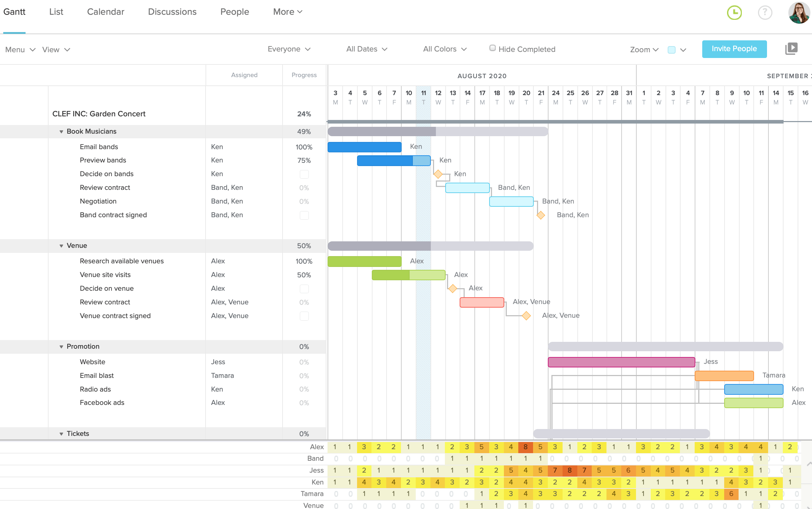
Task: Open the Menu dropdown
Action: point(20,49)
